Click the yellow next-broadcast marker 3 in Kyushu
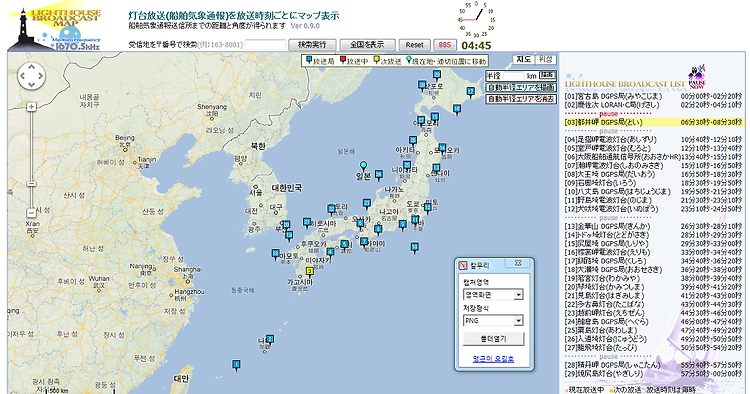 coord(310,272)
